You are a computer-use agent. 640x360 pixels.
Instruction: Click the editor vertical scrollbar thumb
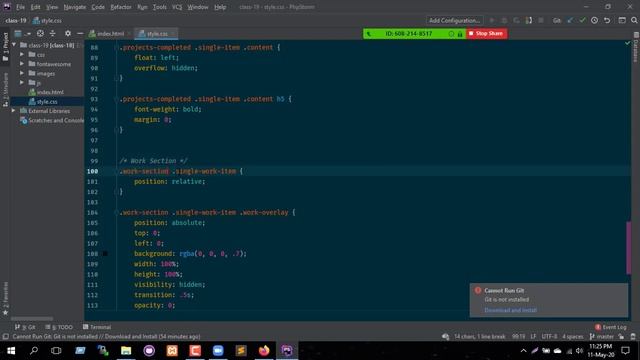[x=629, y=248]
